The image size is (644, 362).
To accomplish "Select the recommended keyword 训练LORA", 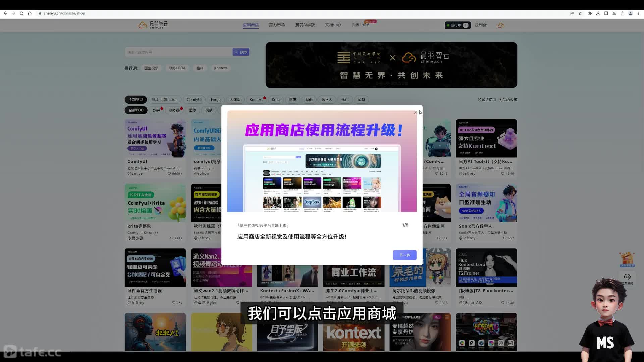I will point(177,68).
